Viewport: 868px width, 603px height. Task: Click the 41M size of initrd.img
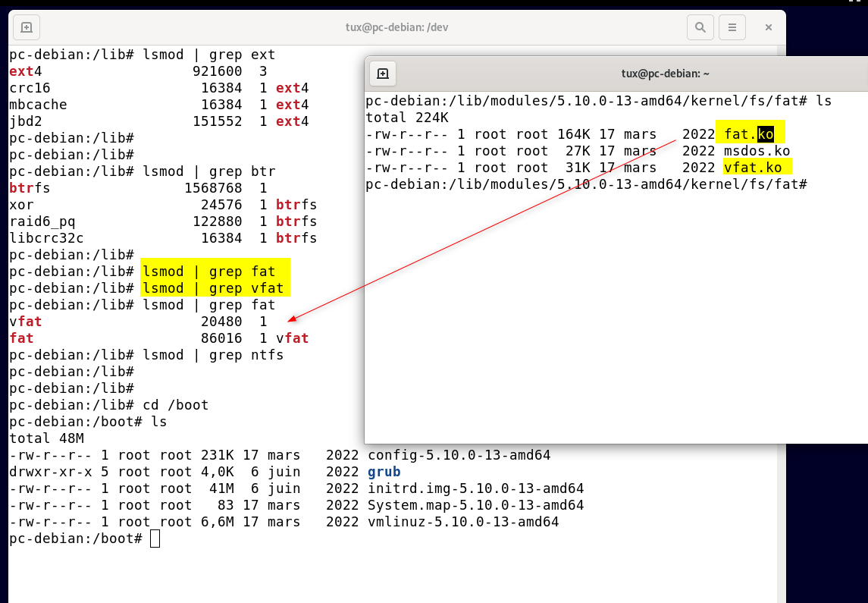(221, 488)
